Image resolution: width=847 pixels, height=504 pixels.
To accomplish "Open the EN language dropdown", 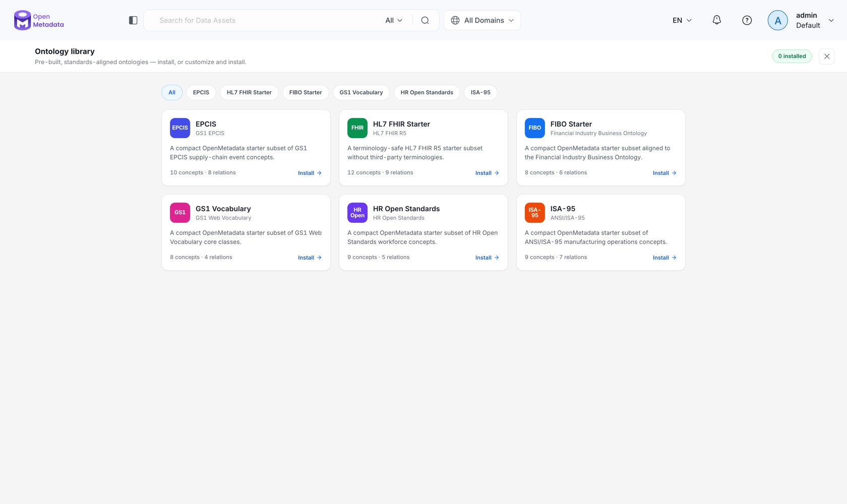I will click(x=682, y=20).
